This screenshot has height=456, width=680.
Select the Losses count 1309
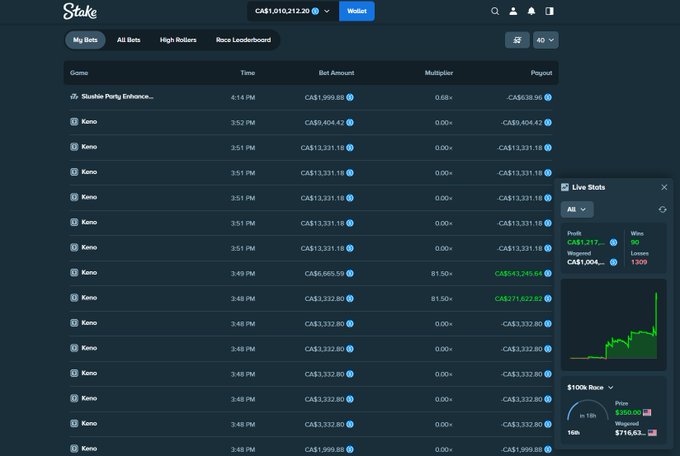coord(639,262)
